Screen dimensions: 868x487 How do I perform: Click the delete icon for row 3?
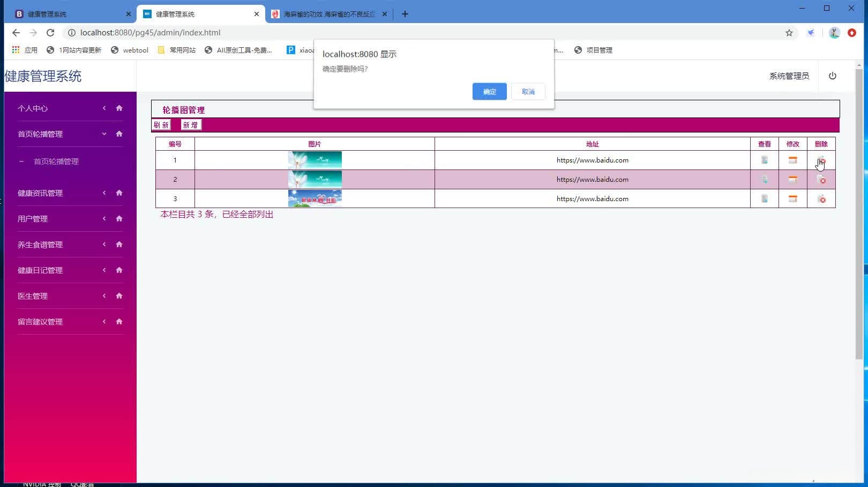[821, 199]
